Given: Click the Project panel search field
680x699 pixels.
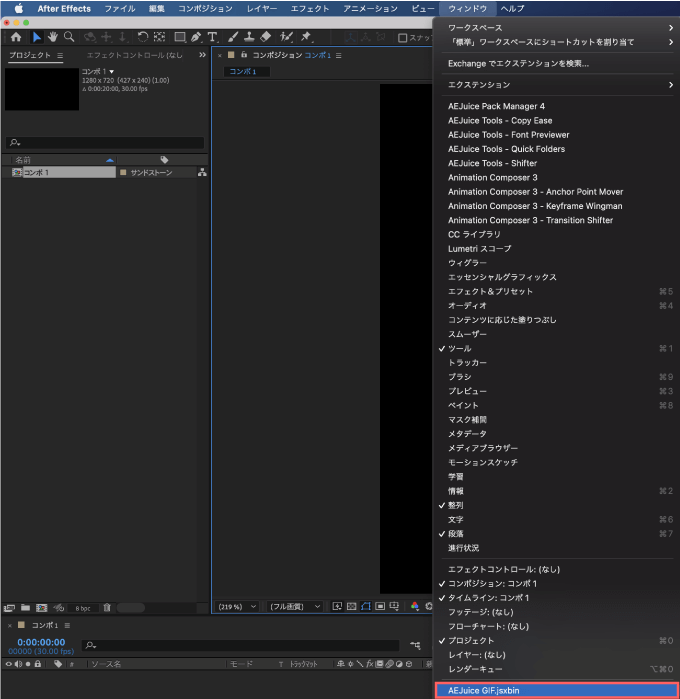Looking at the screenshot, I should coord(105,143).
